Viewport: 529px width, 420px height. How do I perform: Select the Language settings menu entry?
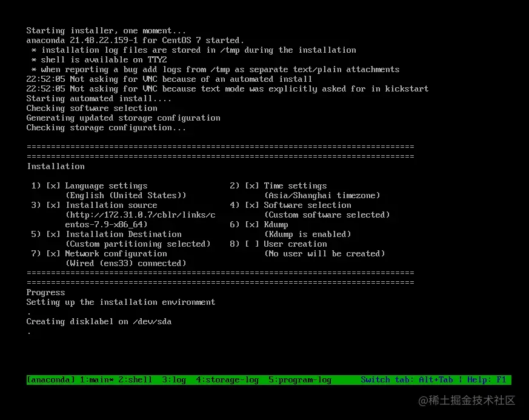(x=106, y=186)
